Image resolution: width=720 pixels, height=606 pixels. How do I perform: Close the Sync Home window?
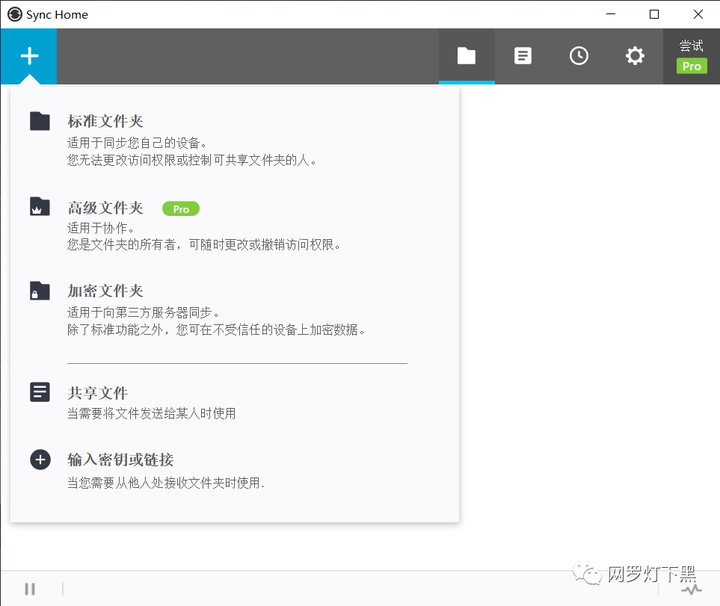(698, 14)
